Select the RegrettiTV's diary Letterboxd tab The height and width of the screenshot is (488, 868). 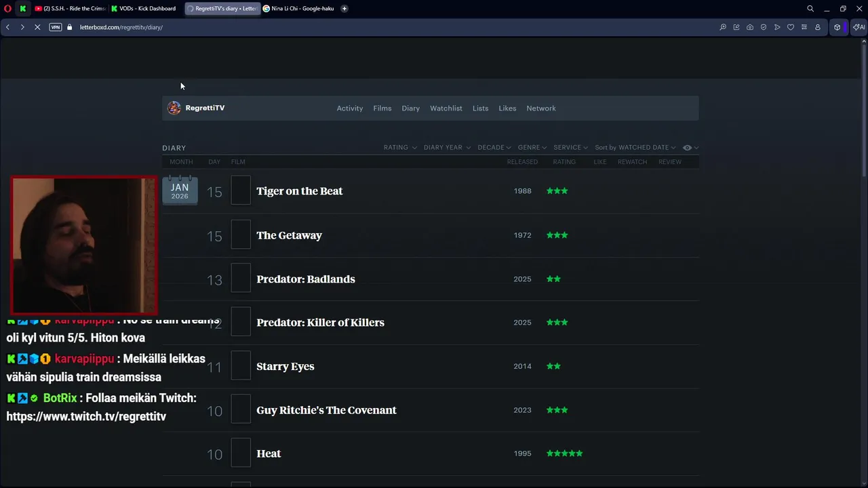(222, 9)
